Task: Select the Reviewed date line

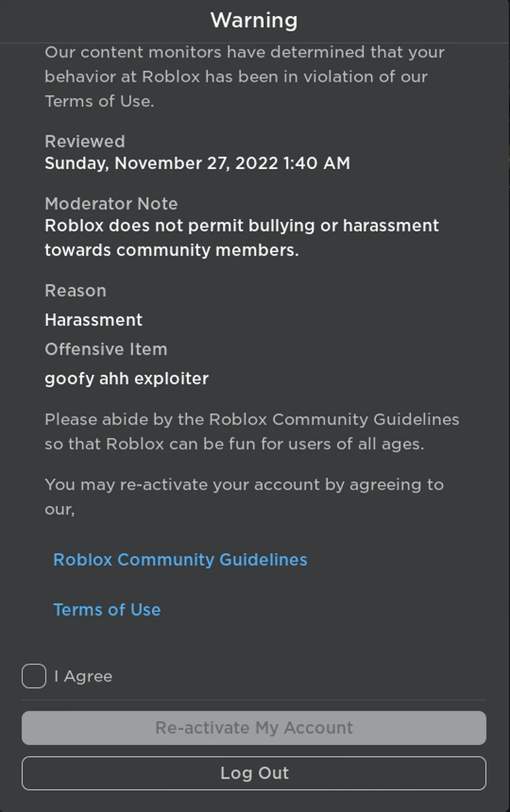Action: coord(197,163)
